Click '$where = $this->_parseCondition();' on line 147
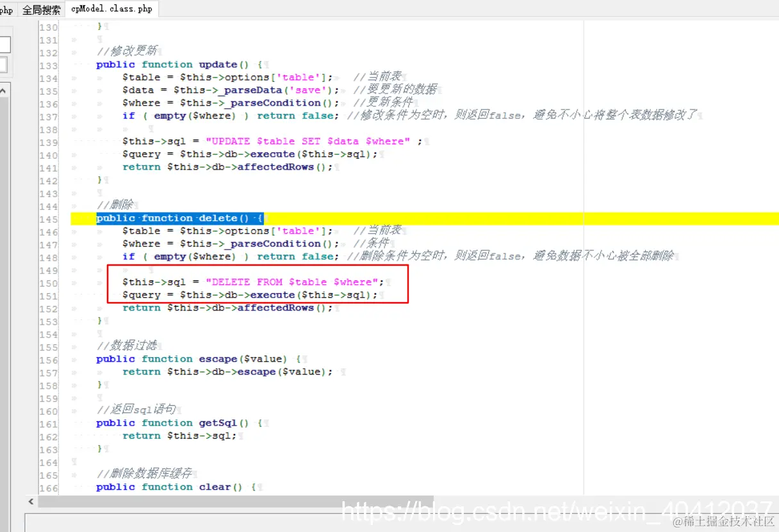This screenshot has width=779, height=532. [x=231, y=244]
